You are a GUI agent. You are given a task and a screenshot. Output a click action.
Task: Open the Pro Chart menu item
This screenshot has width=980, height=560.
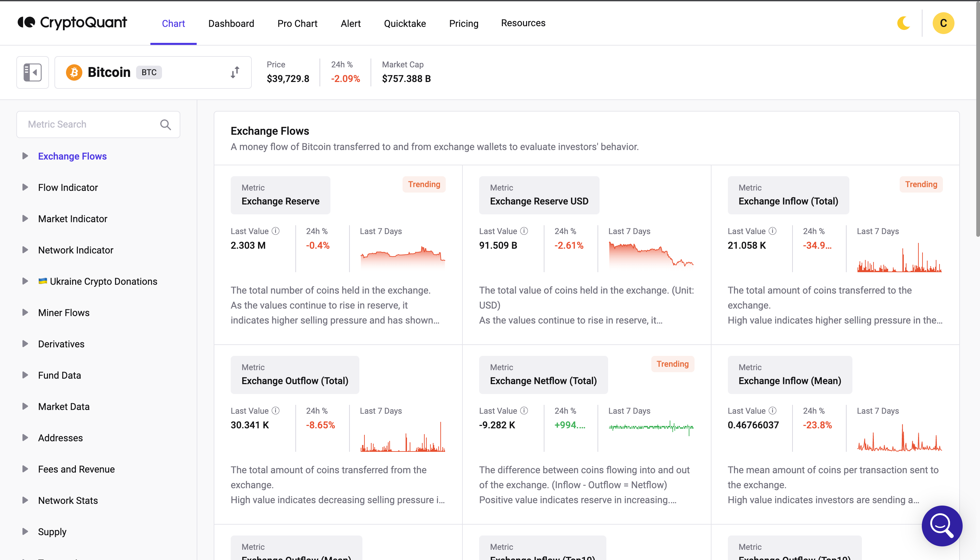tap(297, 23)
